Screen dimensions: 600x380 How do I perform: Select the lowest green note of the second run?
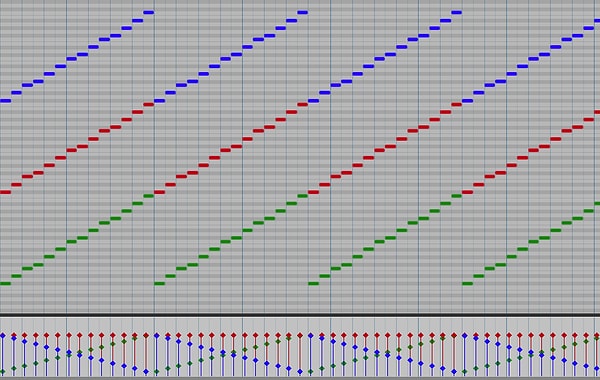160,284
